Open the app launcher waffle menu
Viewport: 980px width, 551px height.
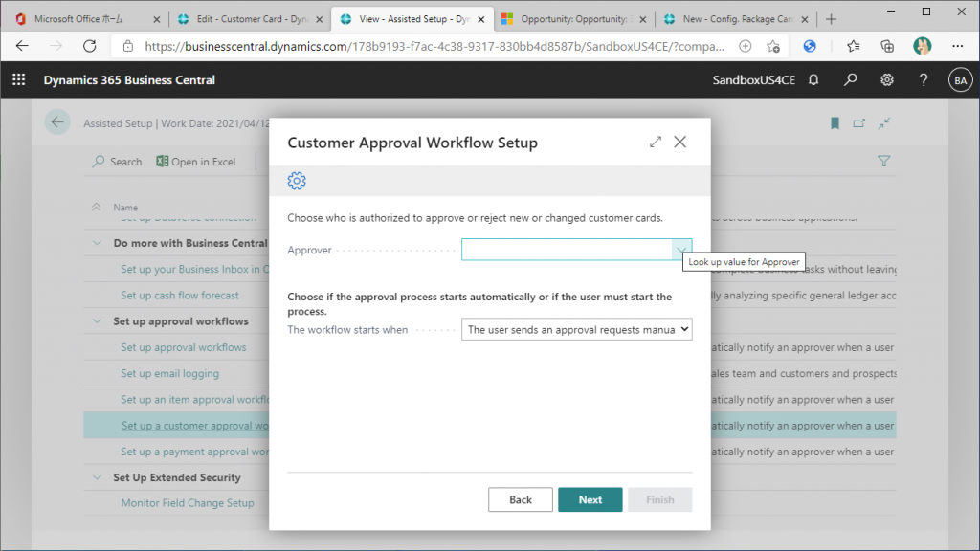click(x=19, y=80)
